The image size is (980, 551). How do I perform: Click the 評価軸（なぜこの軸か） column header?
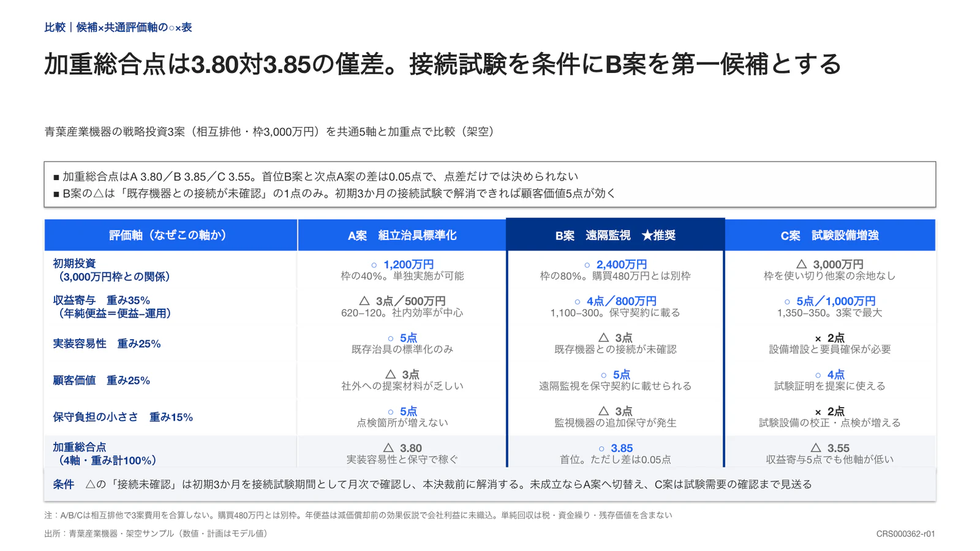click(x=171, y=235)
